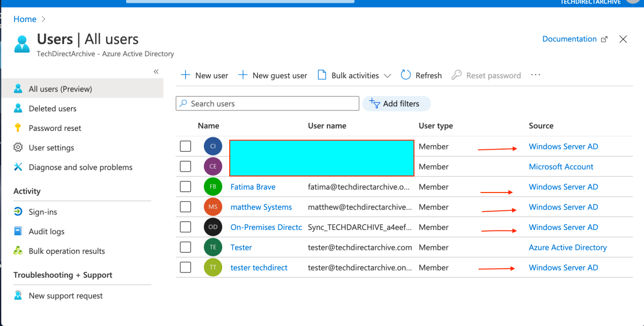Click the Azure Active Directory source link
Screen dimensions: 644x326
point(568,247)
